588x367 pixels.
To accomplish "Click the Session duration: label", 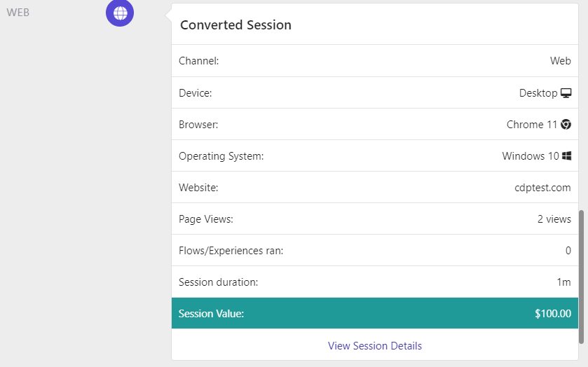I will click(218, 282).
